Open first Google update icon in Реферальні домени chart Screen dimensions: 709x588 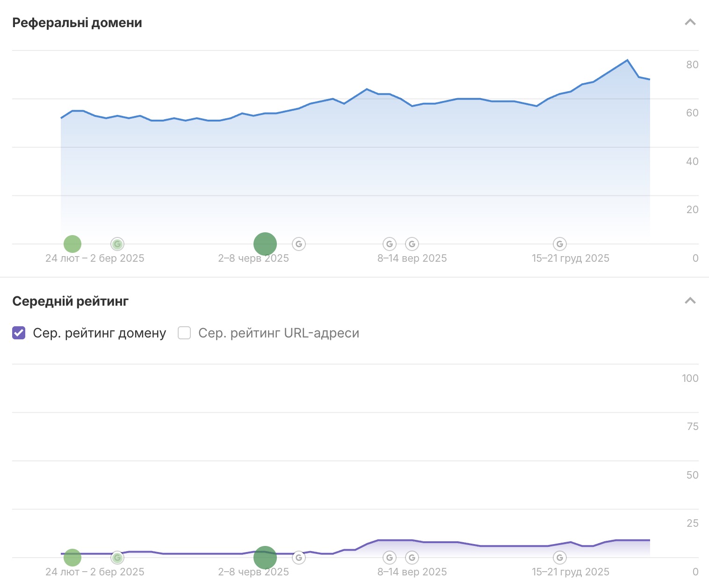117,244
